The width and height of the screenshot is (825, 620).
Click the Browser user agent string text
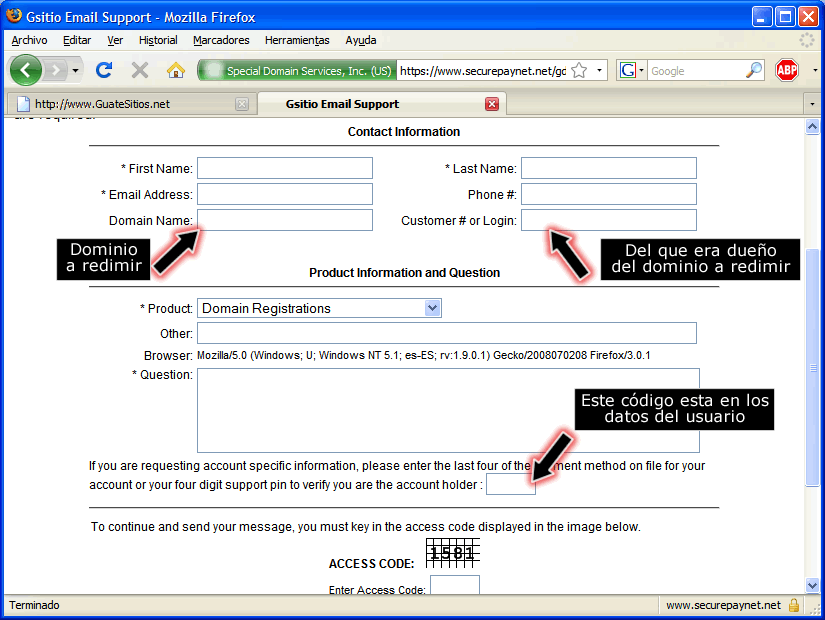pos(424,355)
